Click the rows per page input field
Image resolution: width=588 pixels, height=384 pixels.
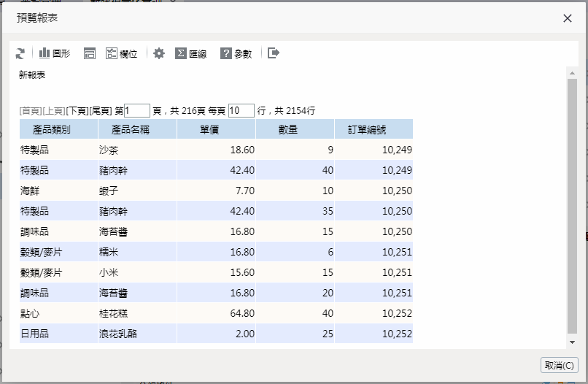241,111
